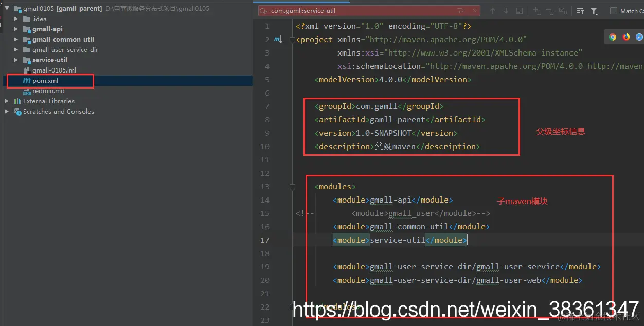Select the service-util module in tree
644x326 pixels.
tap(50, 60)
